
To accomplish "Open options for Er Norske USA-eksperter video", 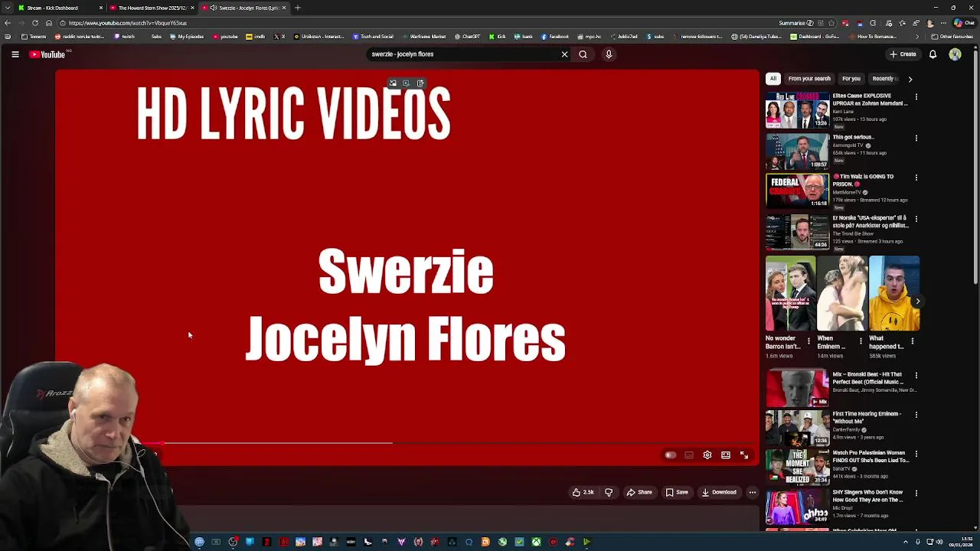I will click(x=916, y=219).
